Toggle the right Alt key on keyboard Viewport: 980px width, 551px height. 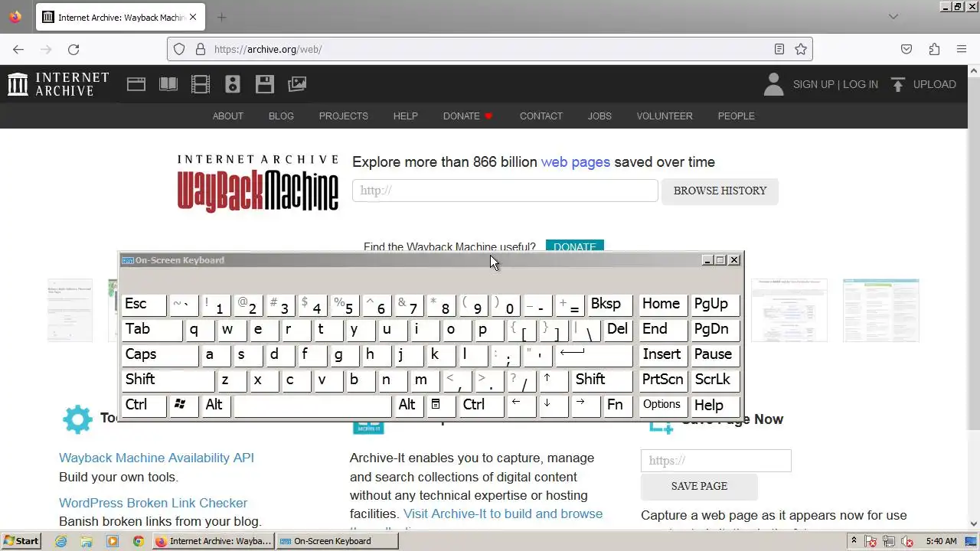tap(408, 405)
